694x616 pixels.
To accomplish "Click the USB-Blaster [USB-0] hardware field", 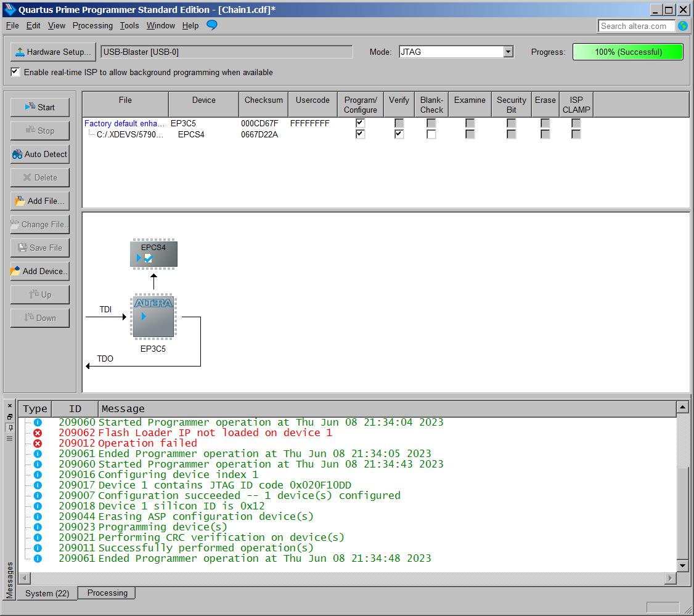I will pyautogui.click(x=227, y=52).
